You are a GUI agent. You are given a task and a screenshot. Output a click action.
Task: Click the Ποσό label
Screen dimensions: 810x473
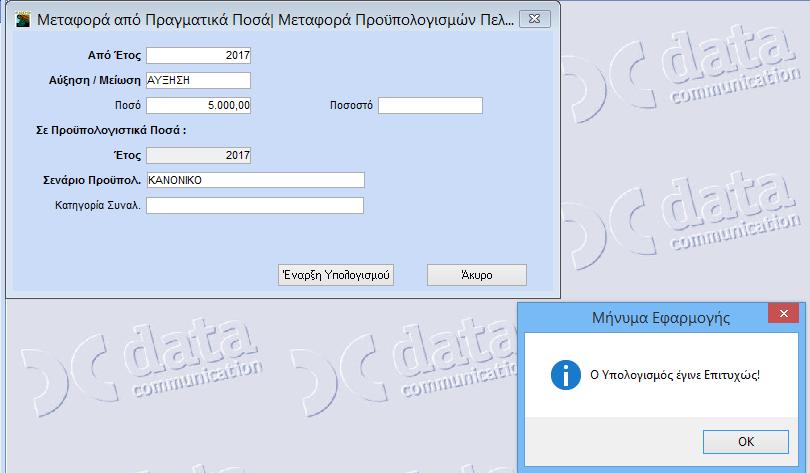[128, 105]
